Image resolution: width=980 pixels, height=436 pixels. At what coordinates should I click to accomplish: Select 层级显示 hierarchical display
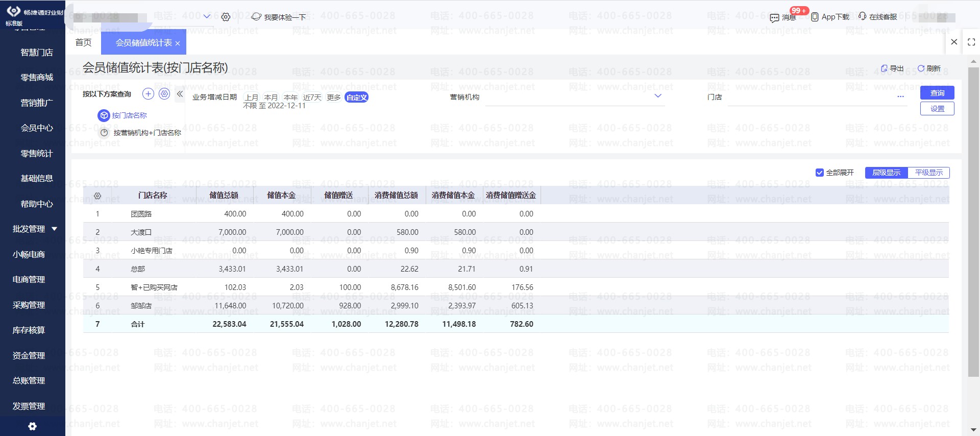click(886, 173)
